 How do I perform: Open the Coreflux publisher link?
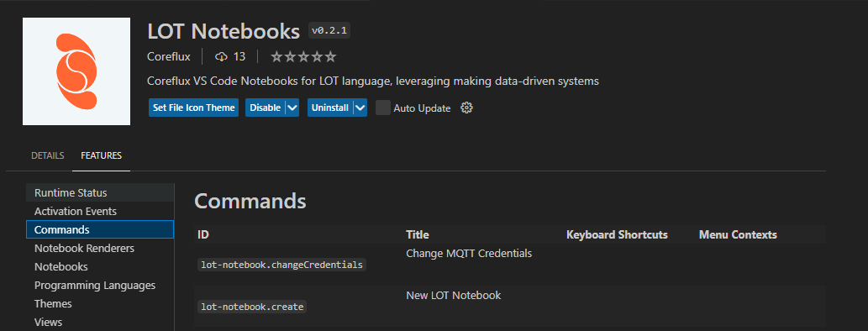169,56
